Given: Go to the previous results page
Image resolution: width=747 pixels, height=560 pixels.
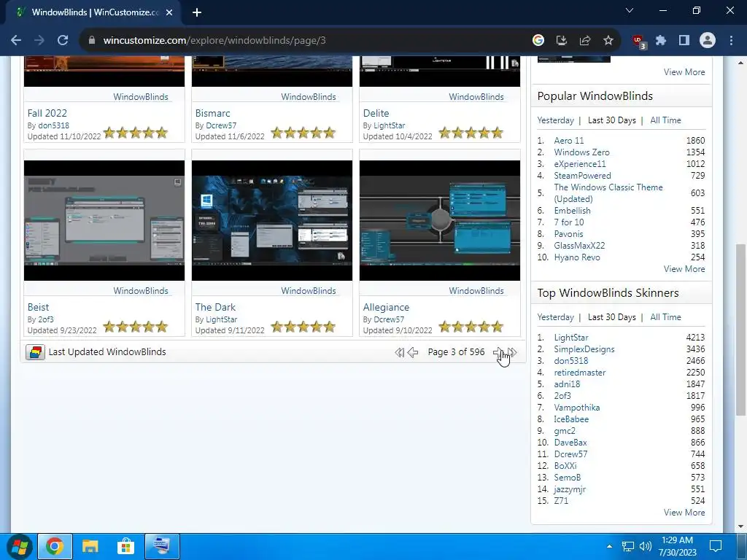Looking at the screenshot, I should 413,352.
